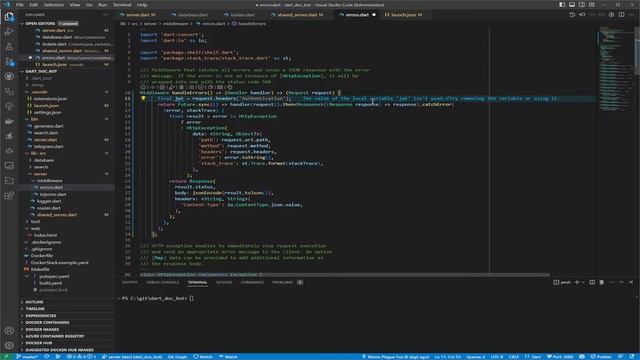Open notifications bell in status bar
This screenshot has height=360, width=640.
click(x=631, y=357)
